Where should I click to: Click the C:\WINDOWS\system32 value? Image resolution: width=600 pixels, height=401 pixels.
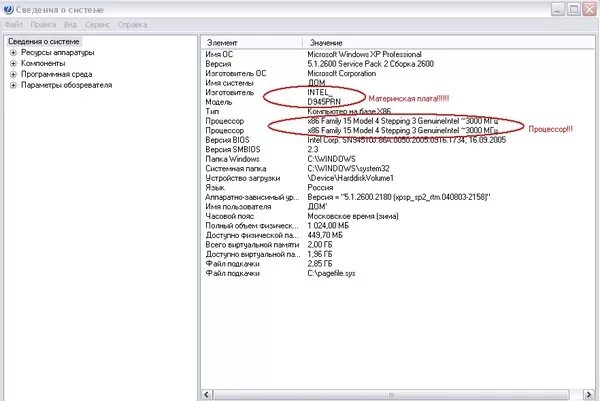[348, 169]
